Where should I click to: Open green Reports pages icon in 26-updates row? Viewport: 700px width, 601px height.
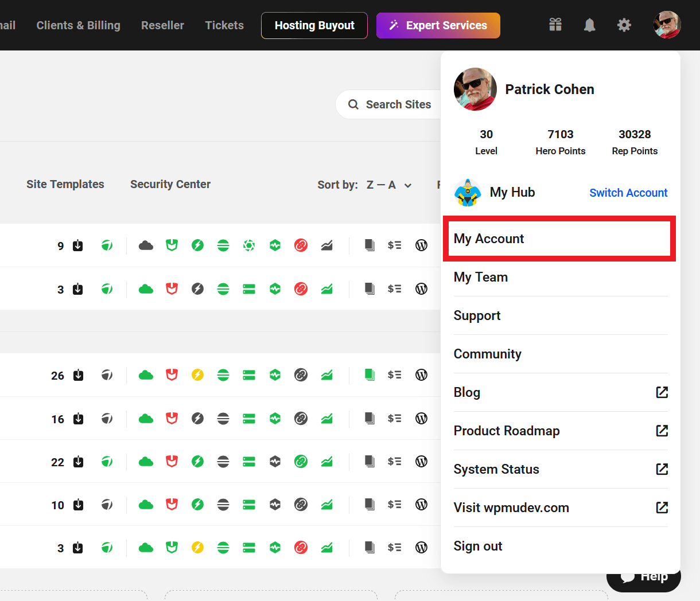370,375
